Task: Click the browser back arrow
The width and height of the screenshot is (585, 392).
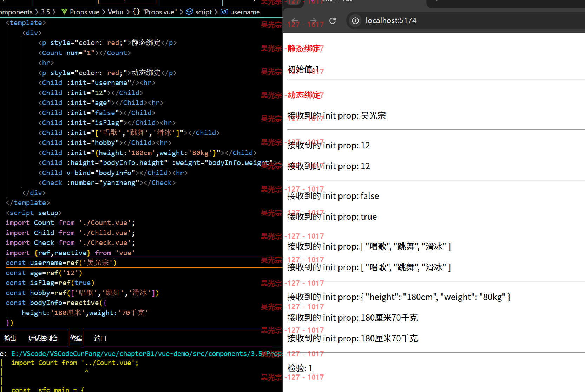Action: [295, 21]
